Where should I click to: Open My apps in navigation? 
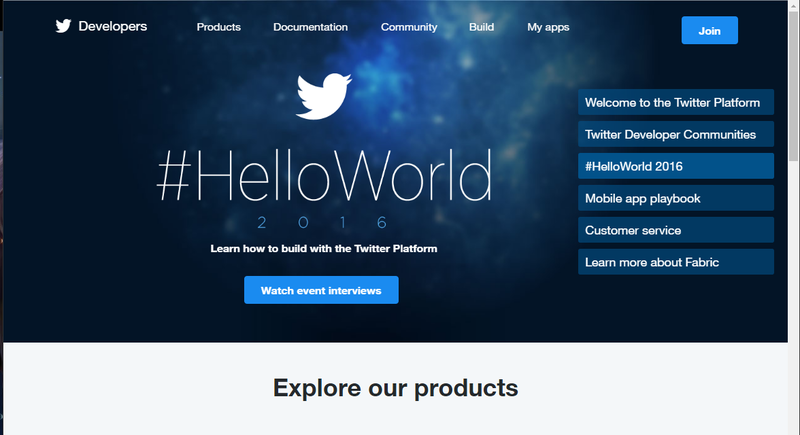tap(548, 27)
